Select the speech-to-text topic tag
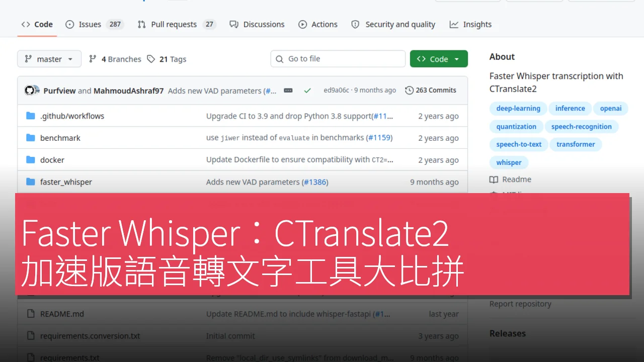The image size is (644, 362). point(519,144)
